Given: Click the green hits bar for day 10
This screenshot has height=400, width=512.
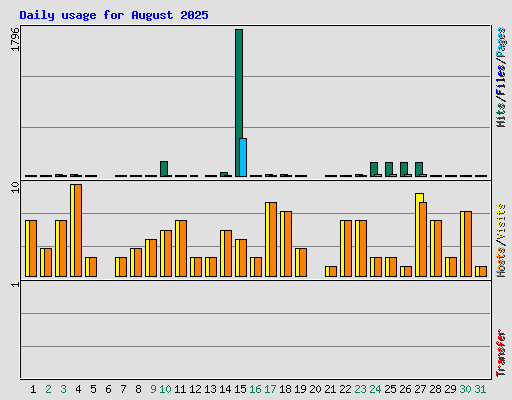Looking at the screenshot, I should (164, 169).
